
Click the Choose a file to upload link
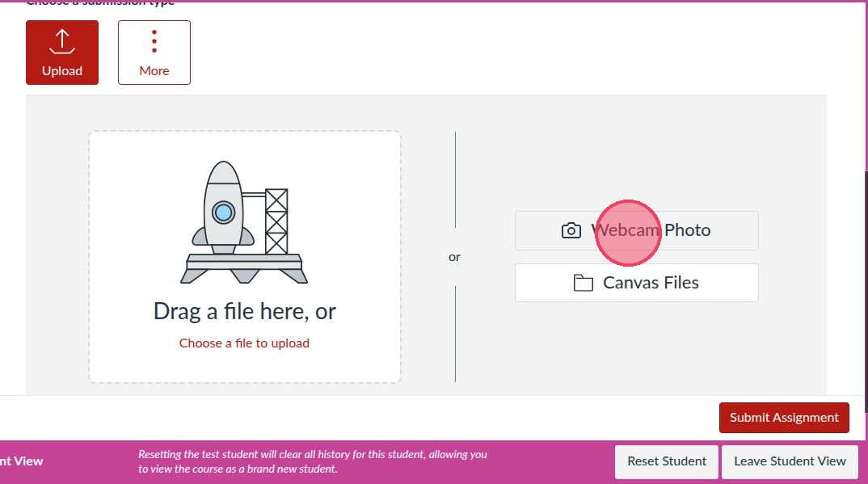tap(244, 343)
